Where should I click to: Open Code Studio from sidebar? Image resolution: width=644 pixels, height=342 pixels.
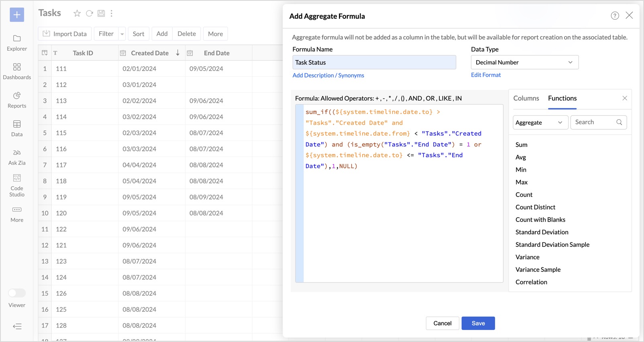tap(17, 185)
